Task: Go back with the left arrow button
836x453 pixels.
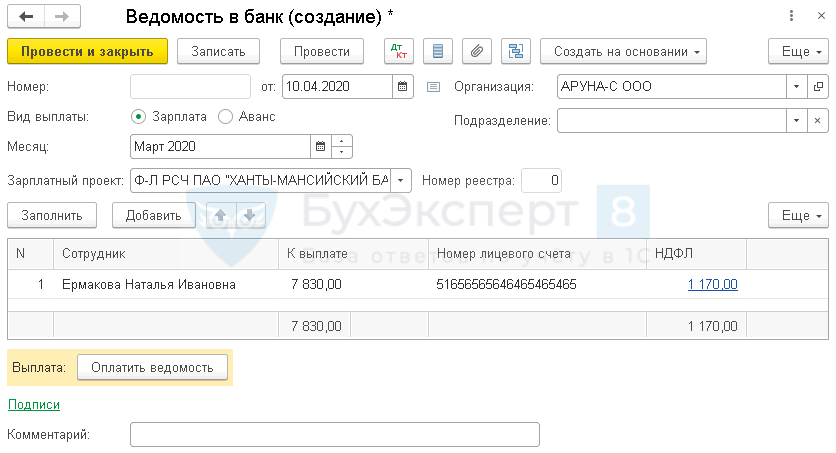Action: pos(26,17)
